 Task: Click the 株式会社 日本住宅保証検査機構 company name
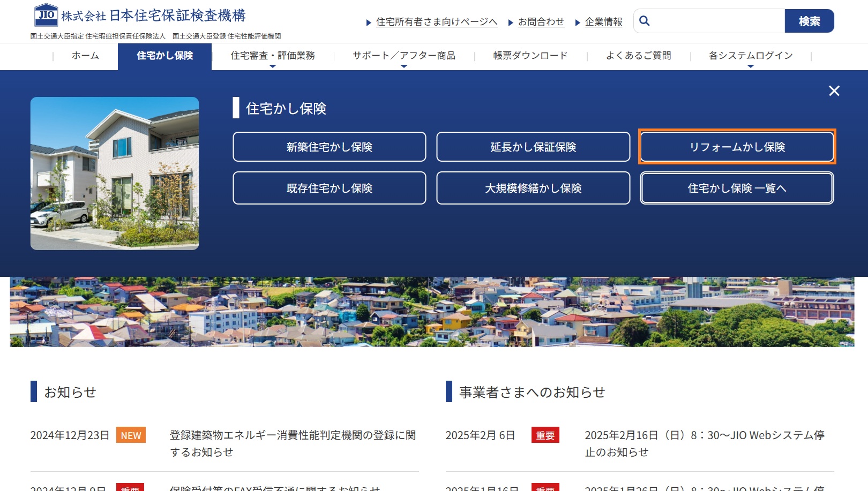coord(153,16)
